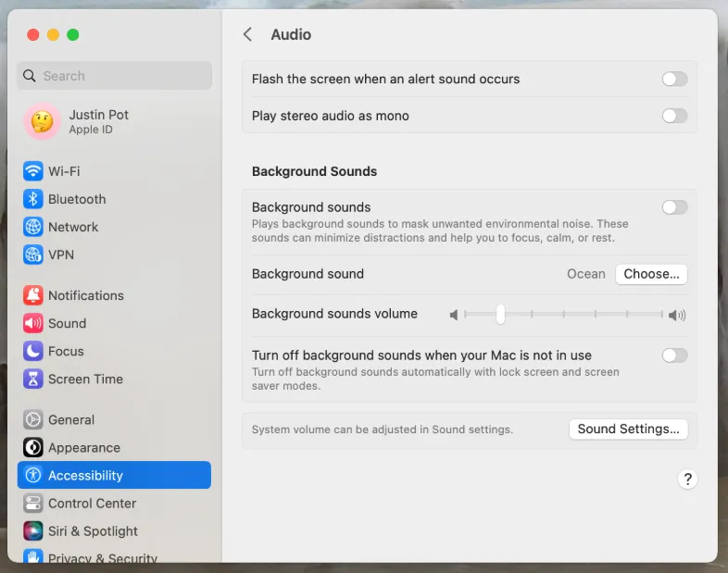Click the Background Sounds section heading

[x=314, y=171]
